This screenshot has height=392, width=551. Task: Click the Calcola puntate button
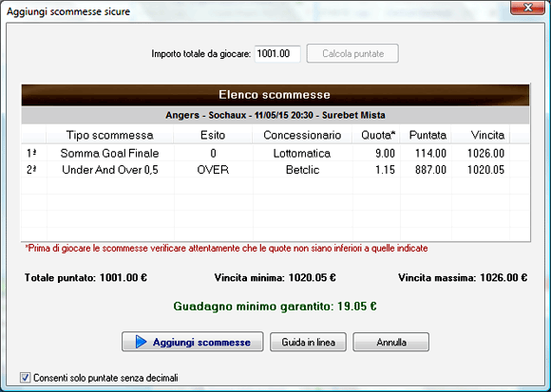click(352, 53)
